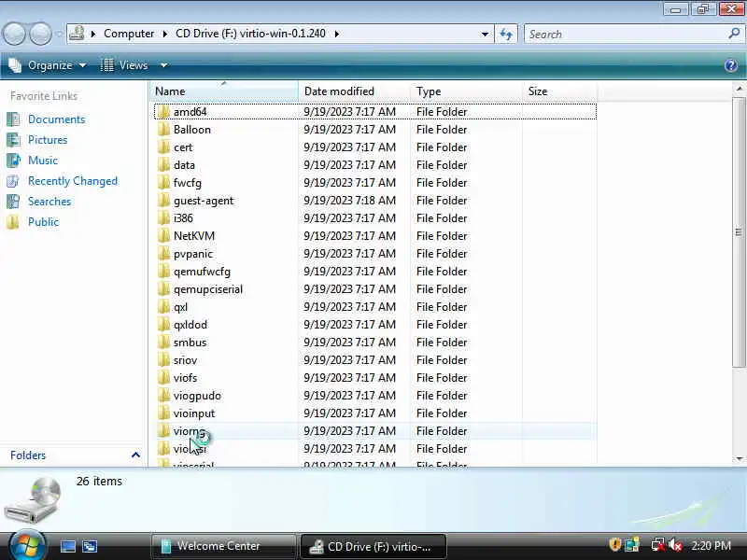Refresh the folder view
747x560 pixels.
pyautogui.click(x=506, y=35)
